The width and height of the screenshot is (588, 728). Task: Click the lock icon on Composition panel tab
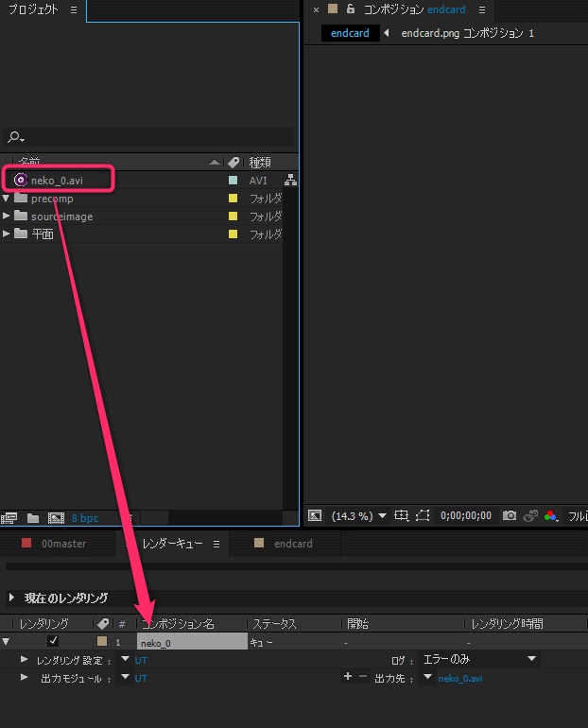(351, 9)
